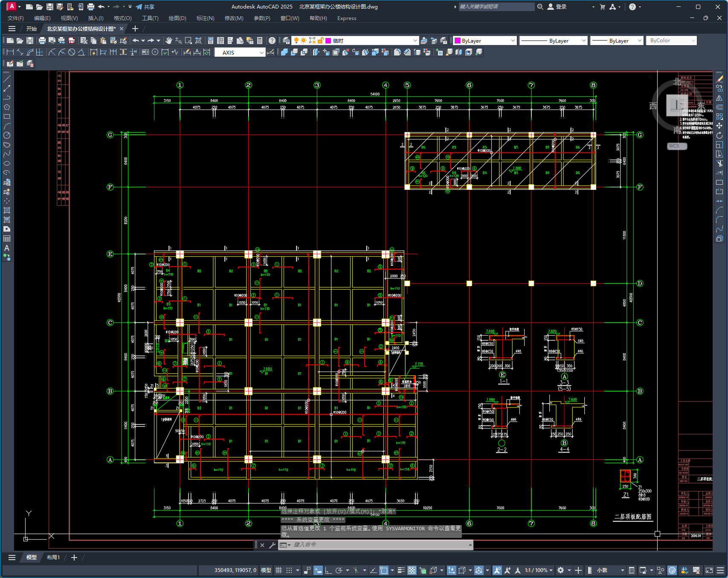This screenshot has height=578, width=728.
Task: Select the Radius dimension tool
Action: pos(52,52)
